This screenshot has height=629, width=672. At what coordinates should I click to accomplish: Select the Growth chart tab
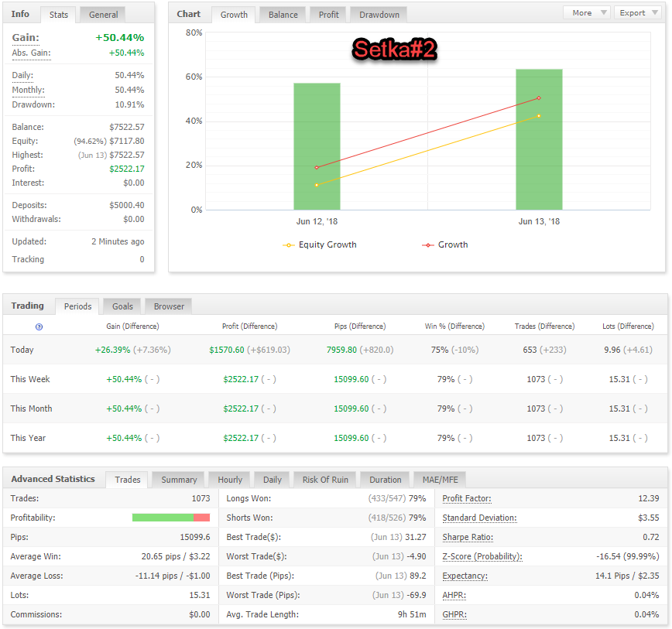point(234,15)
